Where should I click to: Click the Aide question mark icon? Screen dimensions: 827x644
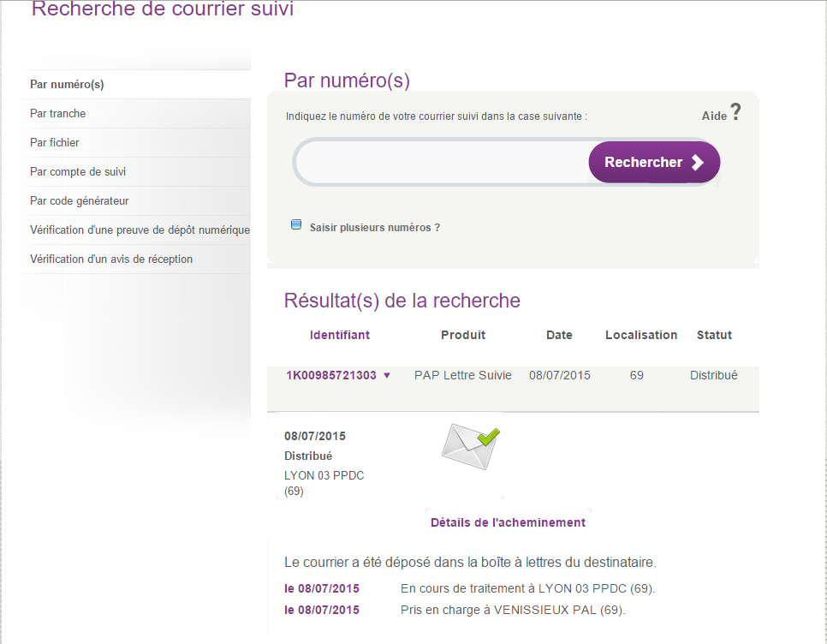735,112
